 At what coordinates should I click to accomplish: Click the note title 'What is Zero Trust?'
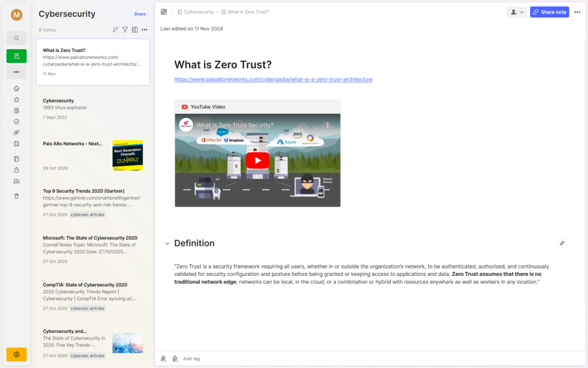click(x=223, y=64)
